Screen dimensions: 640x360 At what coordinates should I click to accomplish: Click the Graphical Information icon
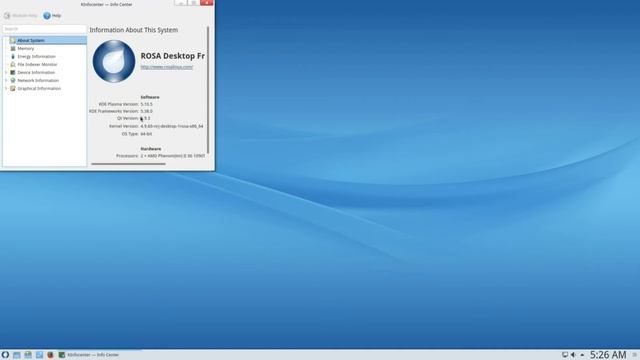[13, 88]
